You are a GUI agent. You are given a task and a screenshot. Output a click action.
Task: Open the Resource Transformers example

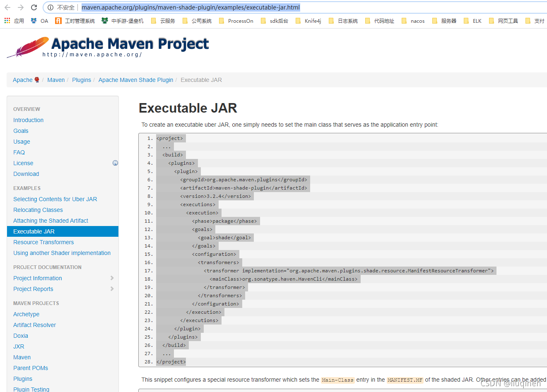point(43,242)
